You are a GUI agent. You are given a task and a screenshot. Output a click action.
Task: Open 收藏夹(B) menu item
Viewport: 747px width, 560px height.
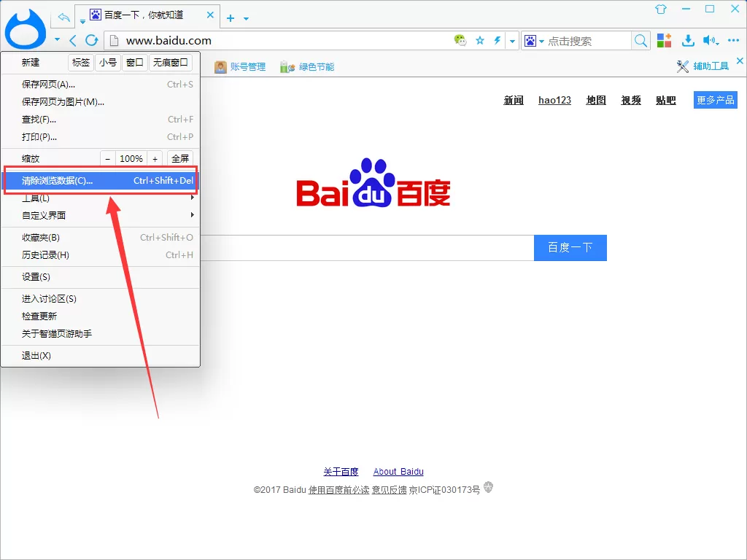(x=101, y=237)
